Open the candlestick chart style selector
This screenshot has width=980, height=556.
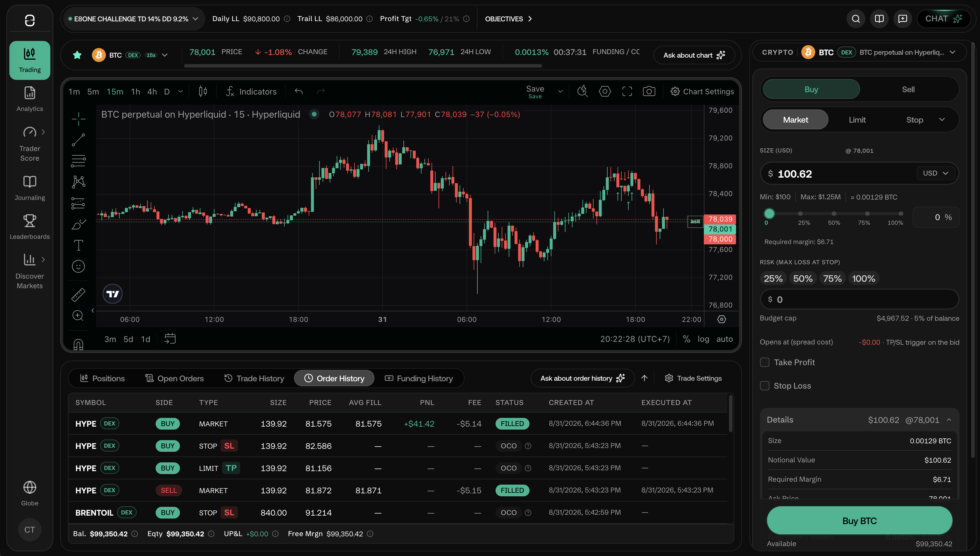coord(203,91)
